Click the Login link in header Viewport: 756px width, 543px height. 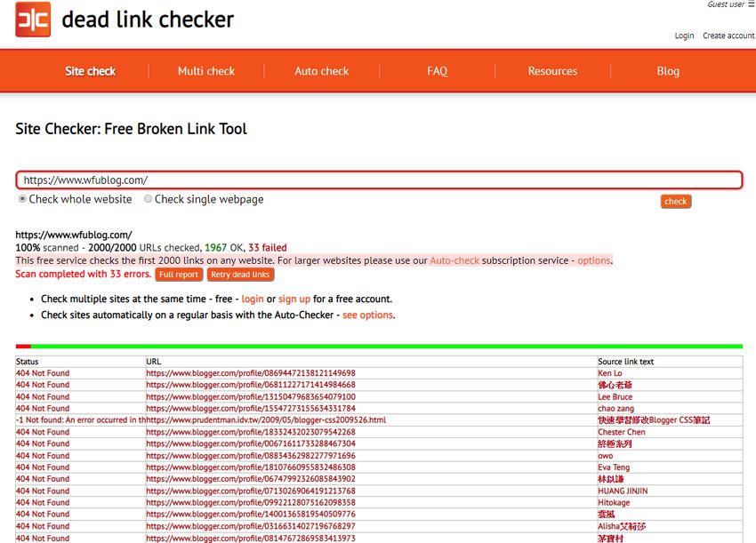pyautogui.click(x=684, y=36)
